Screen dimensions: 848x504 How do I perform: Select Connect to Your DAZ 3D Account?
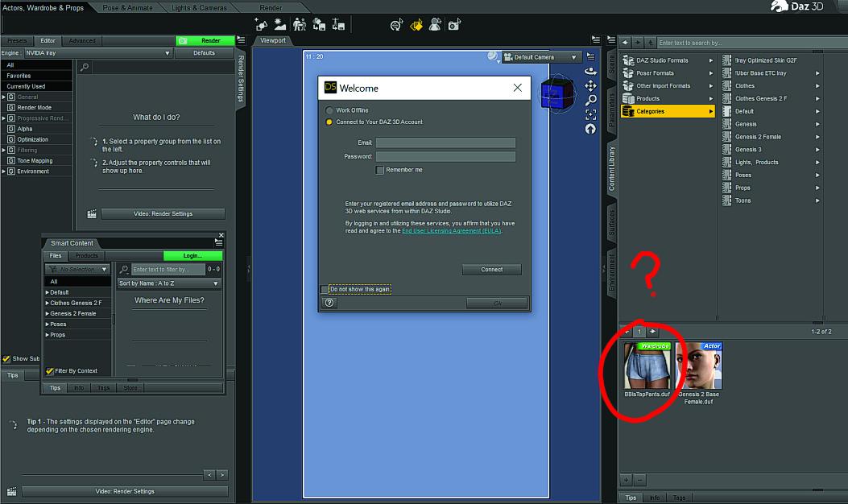point(329,122)
